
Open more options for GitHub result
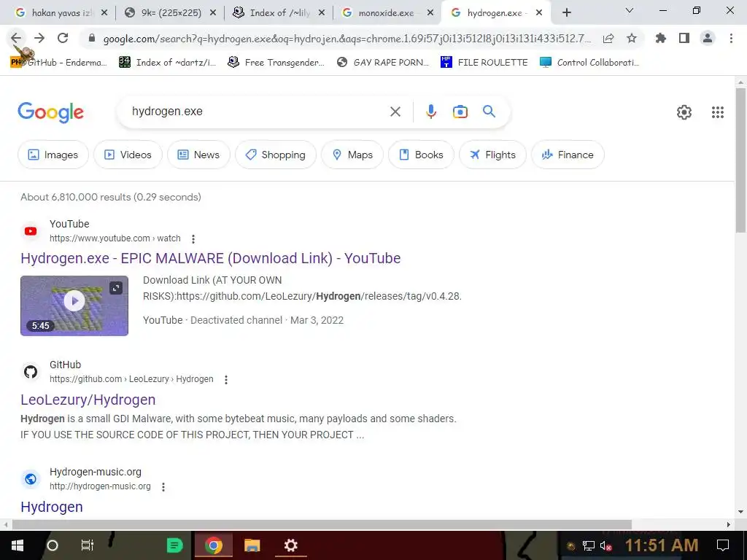coord(226,379)
